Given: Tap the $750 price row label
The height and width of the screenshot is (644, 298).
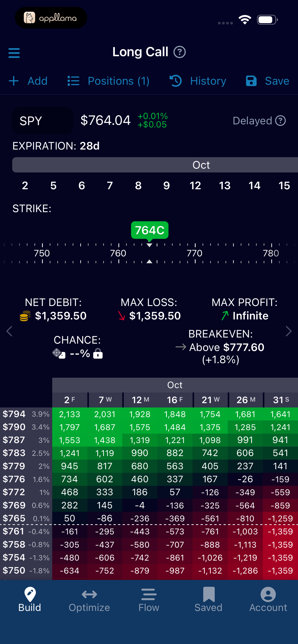Looking at the screenshot, I should [14, 570].
